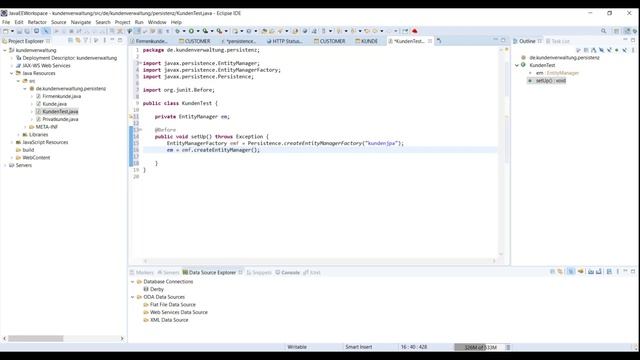This screenshot has width=640, height=360.
Task: Close the KundenTest editor tab
Action: point(430,41)
